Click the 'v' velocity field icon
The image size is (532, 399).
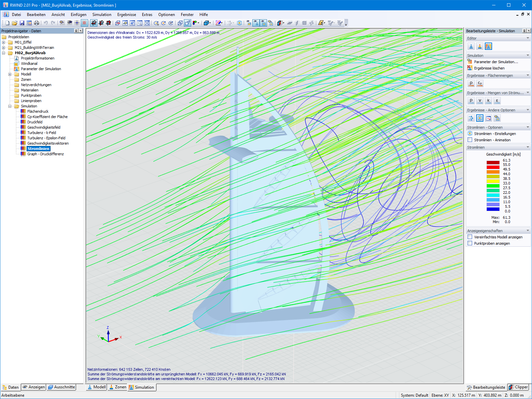pos(480,100)
